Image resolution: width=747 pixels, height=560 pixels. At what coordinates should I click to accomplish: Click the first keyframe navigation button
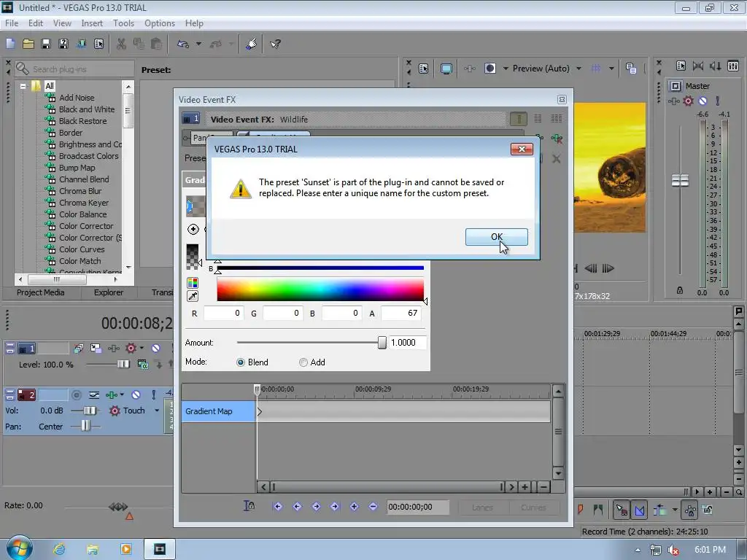point(278,507)
